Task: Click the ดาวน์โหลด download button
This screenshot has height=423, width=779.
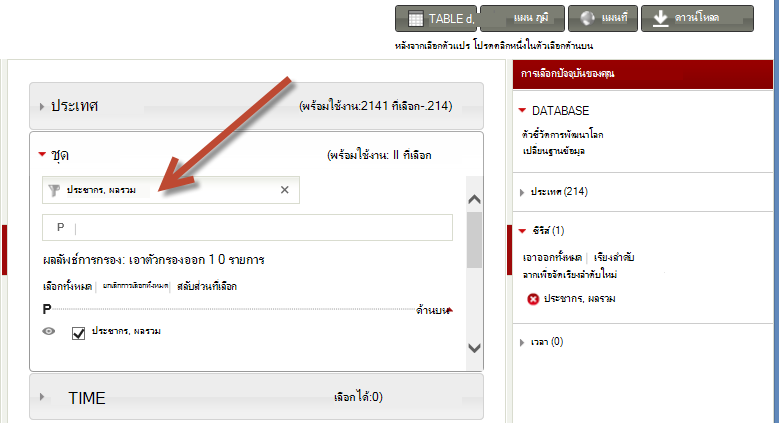Action: [698, 18]
